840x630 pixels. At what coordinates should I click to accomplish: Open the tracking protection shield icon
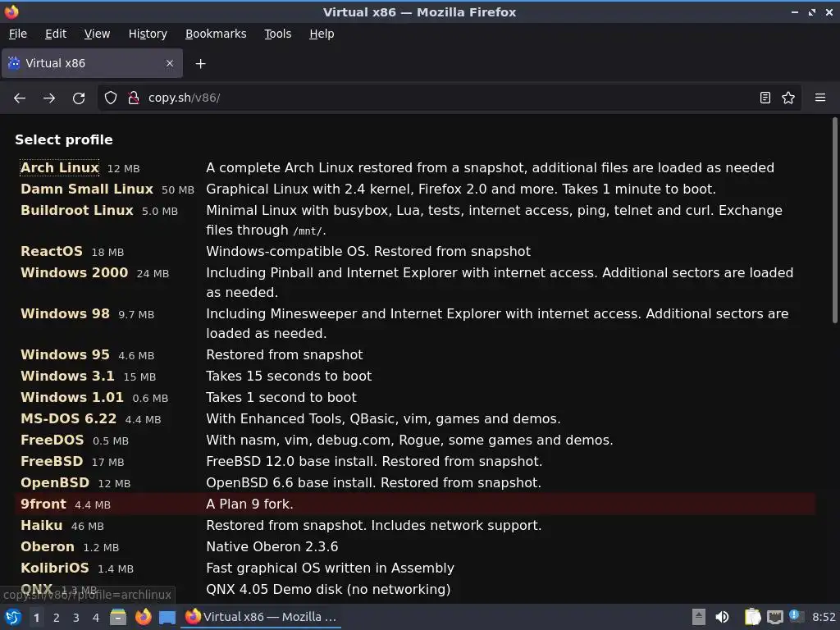(x=111, y=98)
